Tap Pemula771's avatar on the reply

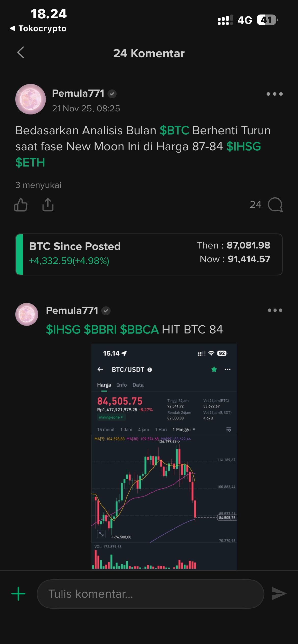point(27,314)
